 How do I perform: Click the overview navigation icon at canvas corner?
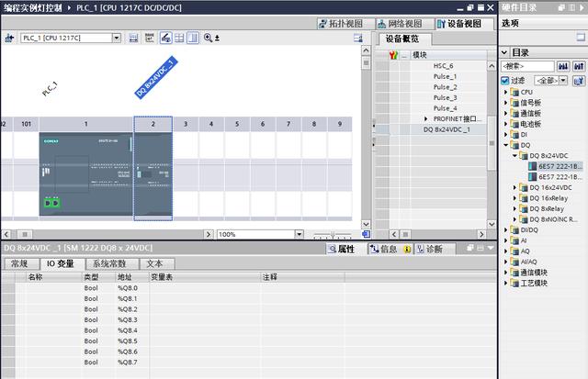click(x=366, y=234)
